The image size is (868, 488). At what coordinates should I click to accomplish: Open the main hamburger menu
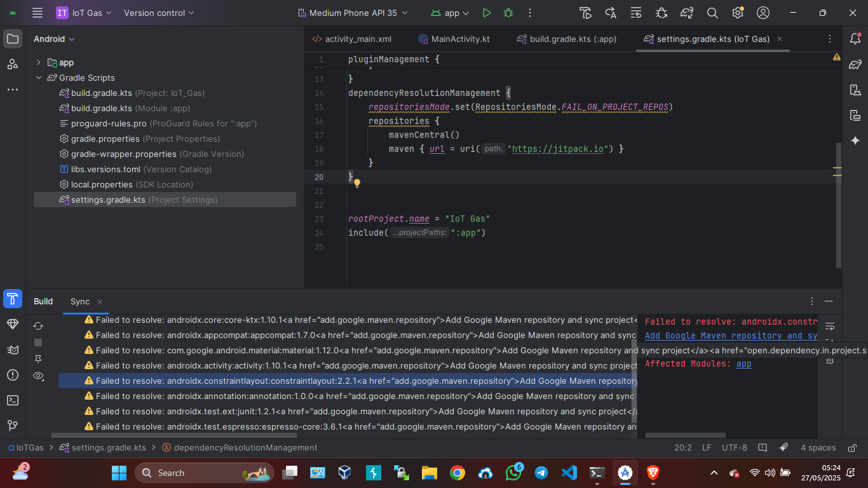pyautogui.click(x=37, y=13)
